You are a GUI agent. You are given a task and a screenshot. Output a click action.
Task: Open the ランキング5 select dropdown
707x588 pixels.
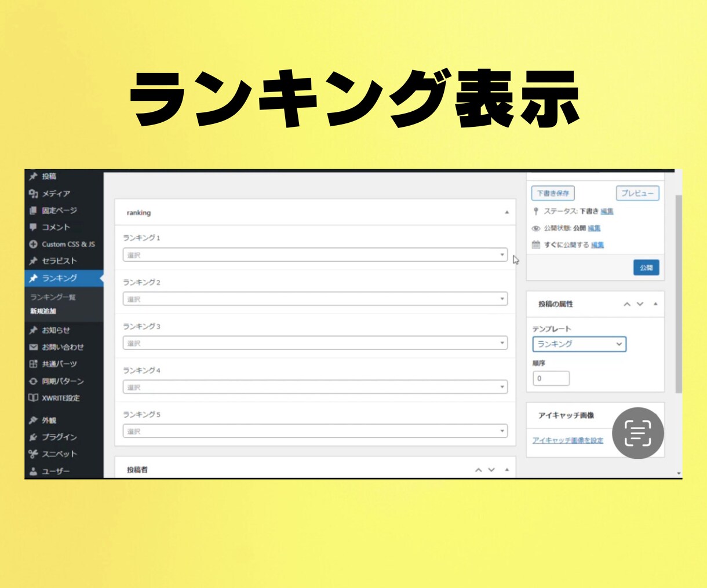(x=315, y=431)
